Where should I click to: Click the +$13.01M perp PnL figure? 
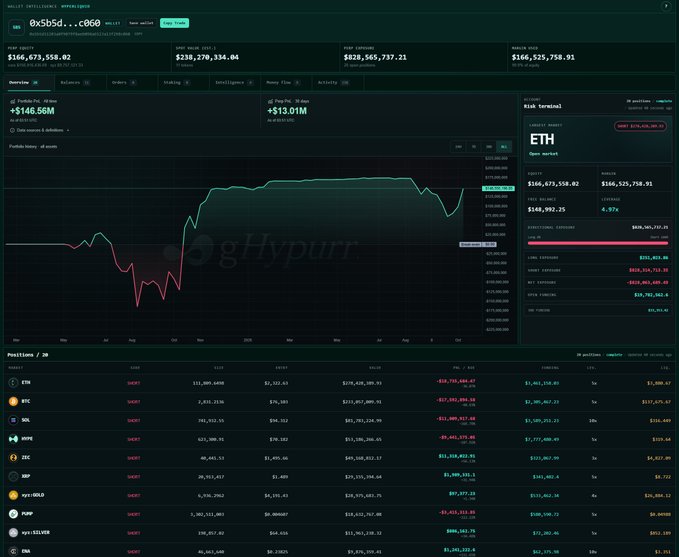tap(287, 111)
